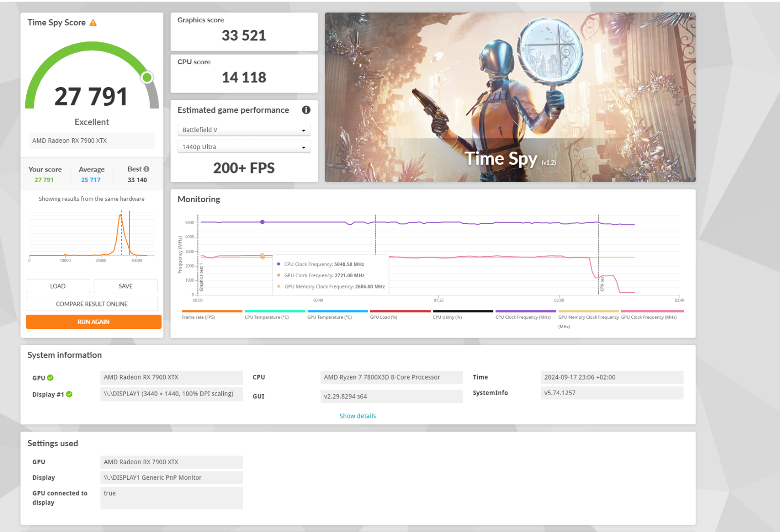
Task: Click the Time field 2024-09-17 23:06
Action: point(612,377)
